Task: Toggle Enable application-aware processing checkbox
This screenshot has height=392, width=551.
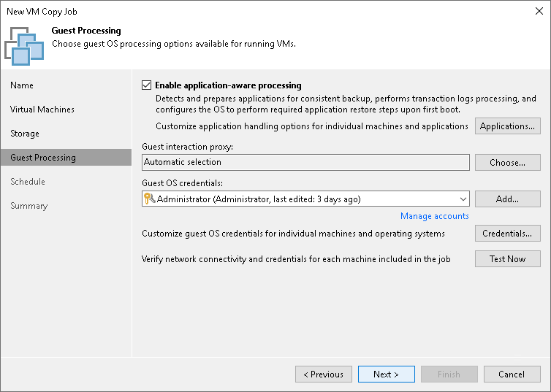Action: 147,85
